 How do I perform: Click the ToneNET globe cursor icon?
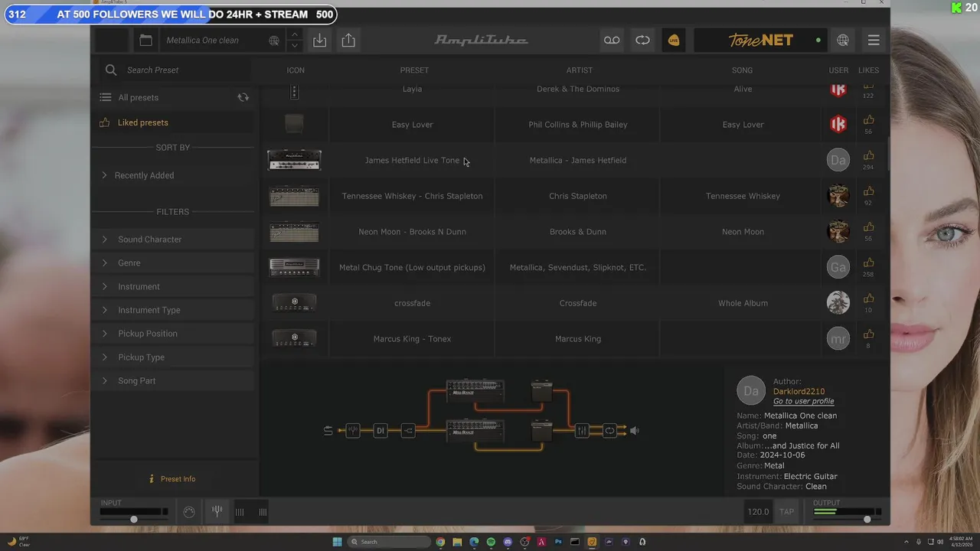click(x=843, y=41)
